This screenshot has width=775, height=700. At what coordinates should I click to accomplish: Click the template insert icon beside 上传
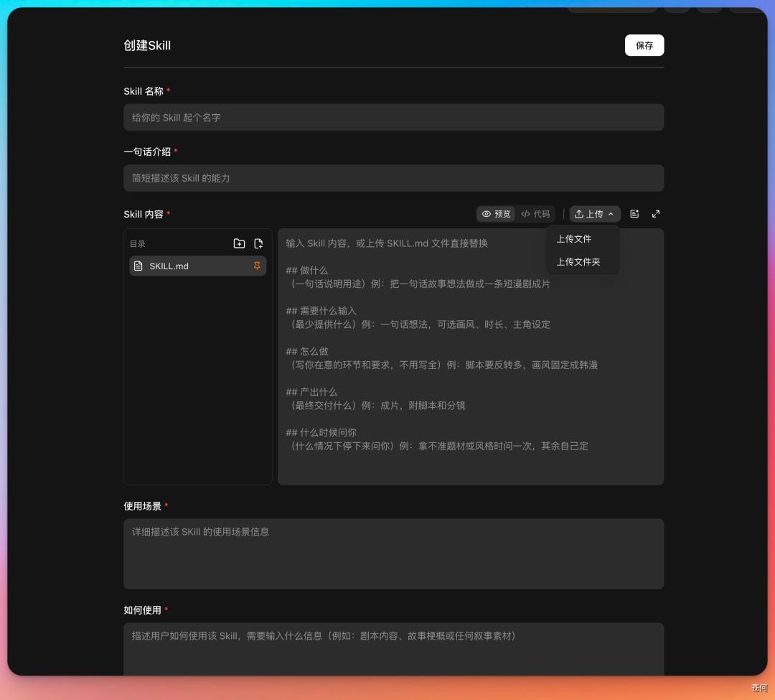click(x=634, y=214)
